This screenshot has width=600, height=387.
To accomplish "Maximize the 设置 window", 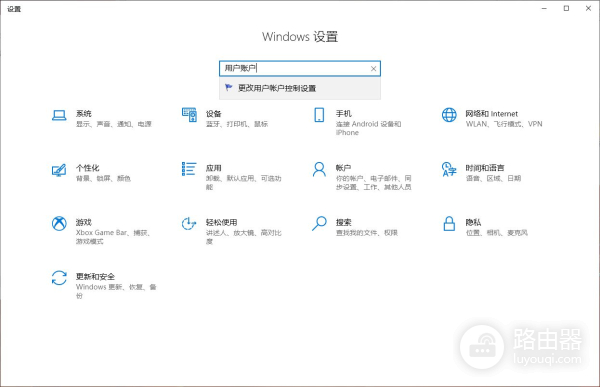I will [x=566, y=8].
